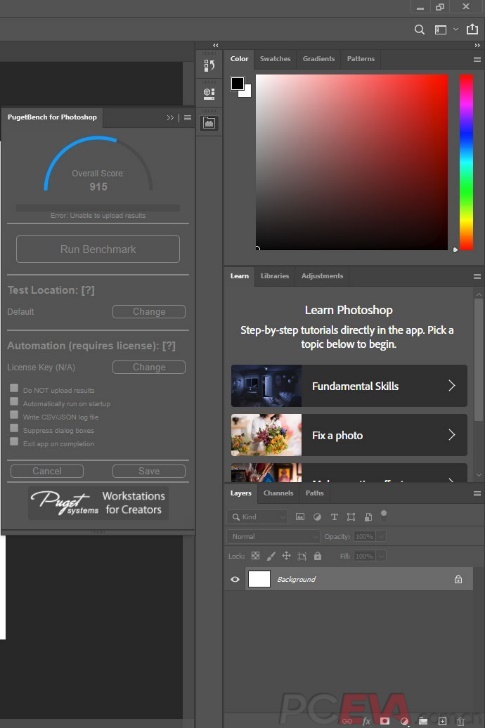Click the search magnifier icon at top
485x728 pixels.
(419, 30)
